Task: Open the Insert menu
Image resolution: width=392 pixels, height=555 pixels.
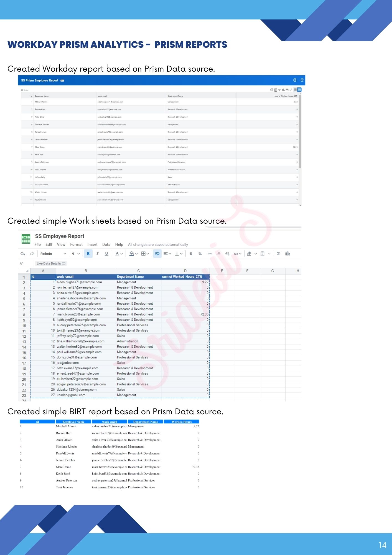Action: (x=92, y=244)
